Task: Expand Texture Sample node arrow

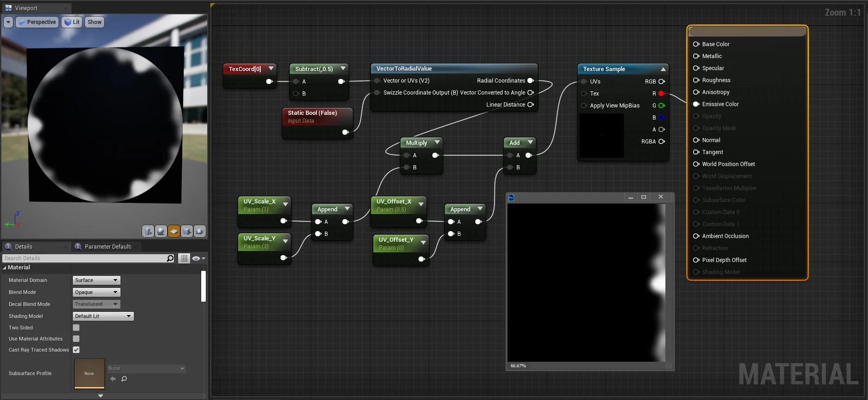Action: tap(663, 69)
